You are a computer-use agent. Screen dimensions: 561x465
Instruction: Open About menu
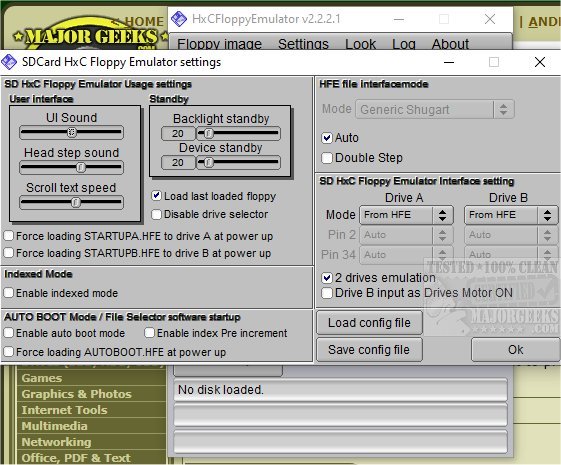pyautogui.click(x=450, y=44)
